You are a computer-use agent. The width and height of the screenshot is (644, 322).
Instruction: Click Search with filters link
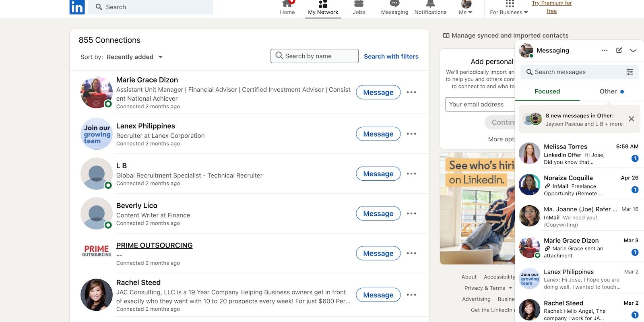391,56
